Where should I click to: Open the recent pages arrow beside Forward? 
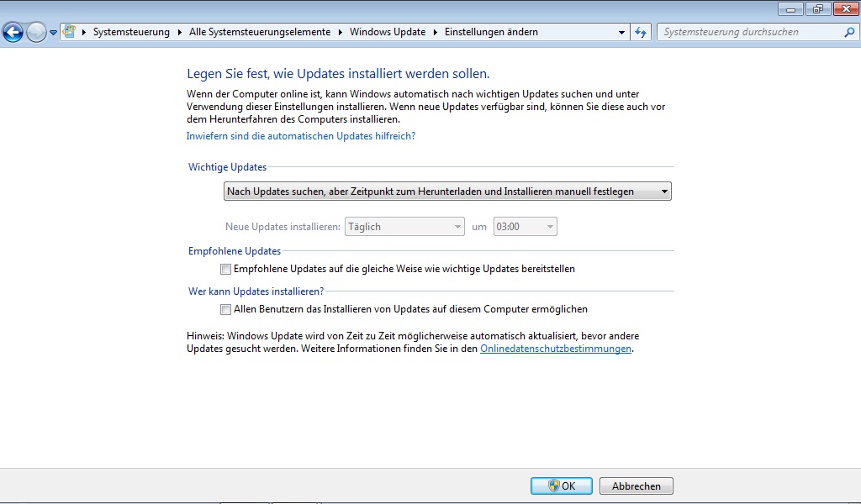(53, 33)
